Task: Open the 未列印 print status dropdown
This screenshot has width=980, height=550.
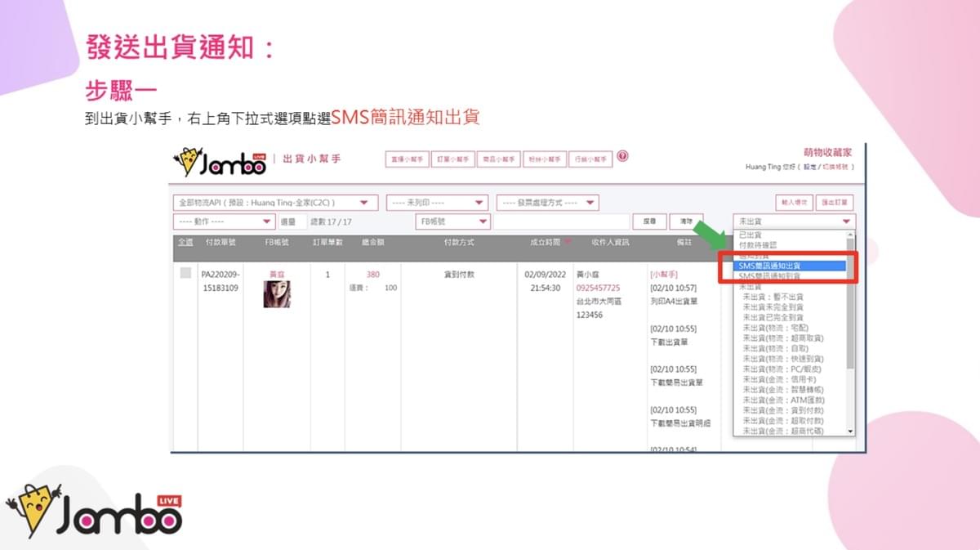Action: click(x=437, y=203)
